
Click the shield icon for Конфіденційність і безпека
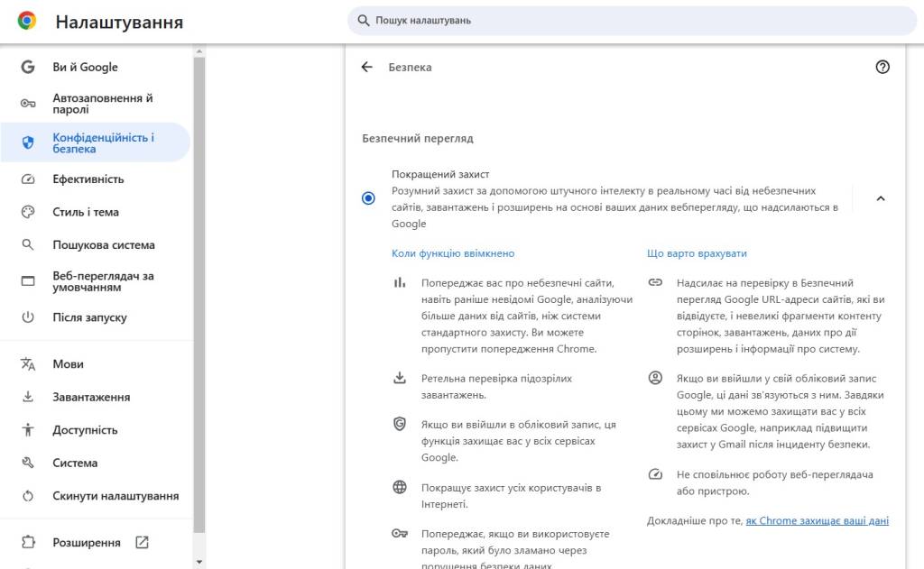pyautogui.click(x=28, y=142)
